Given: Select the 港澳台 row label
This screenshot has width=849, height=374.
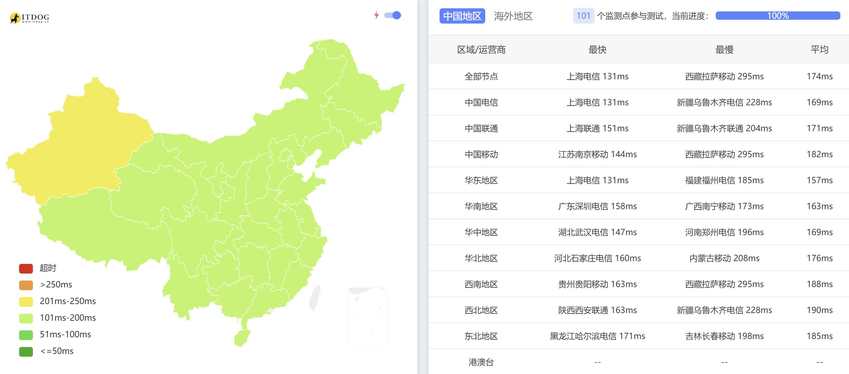Looking at the screenshot, I should click(481, 362).
